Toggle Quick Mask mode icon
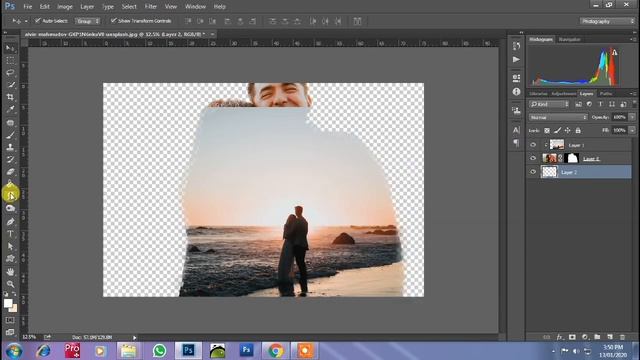This screenshot has width=640, height=360. pos(10,320)
